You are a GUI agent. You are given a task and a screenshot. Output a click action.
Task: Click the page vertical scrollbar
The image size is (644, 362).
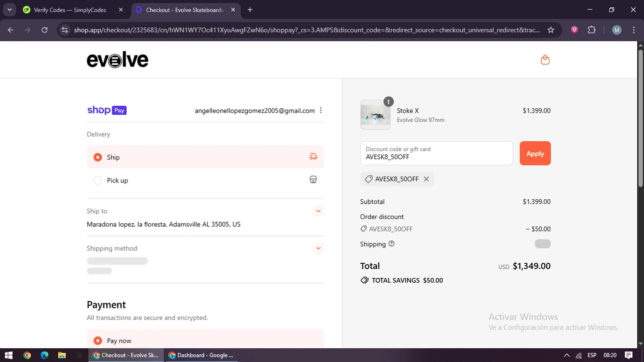click(x=640, y=118)
